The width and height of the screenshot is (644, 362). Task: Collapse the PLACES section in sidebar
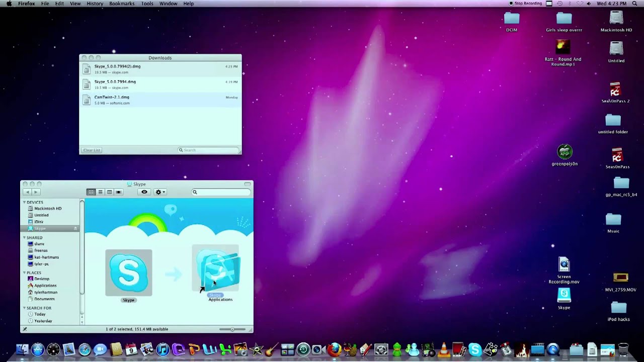click(24, 273)
